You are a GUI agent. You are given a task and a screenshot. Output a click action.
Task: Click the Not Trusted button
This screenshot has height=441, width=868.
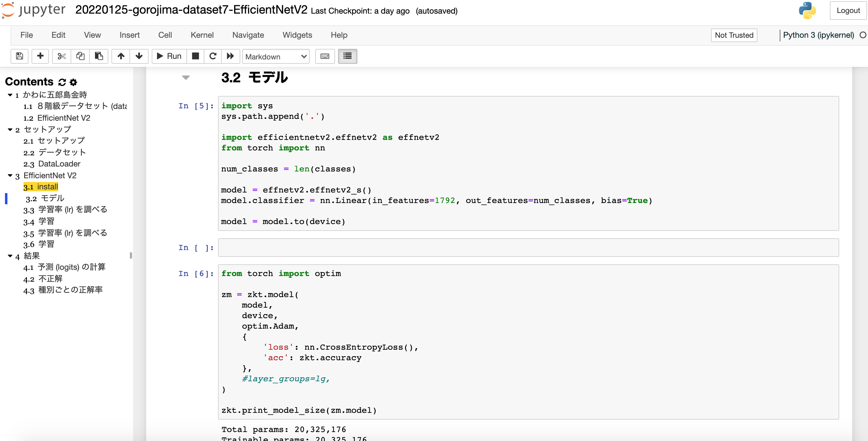point(734,35)
